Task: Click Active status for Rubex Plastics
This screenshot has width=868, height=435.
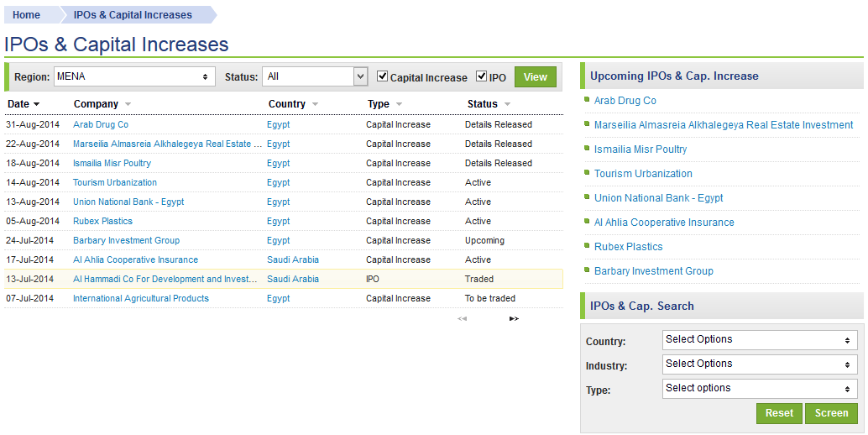Action: pos(478,222)
